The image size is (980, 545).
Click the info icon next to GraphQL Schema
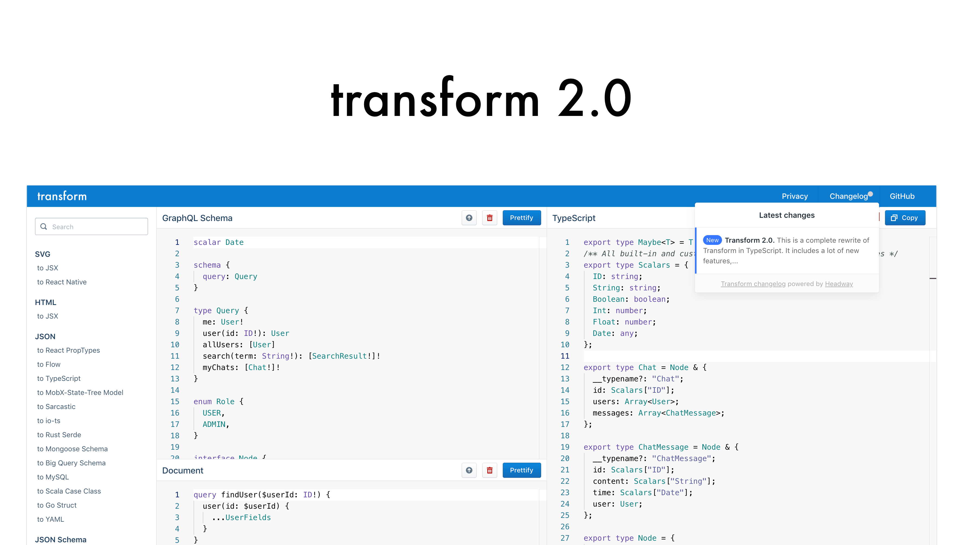tap(469, 218)
